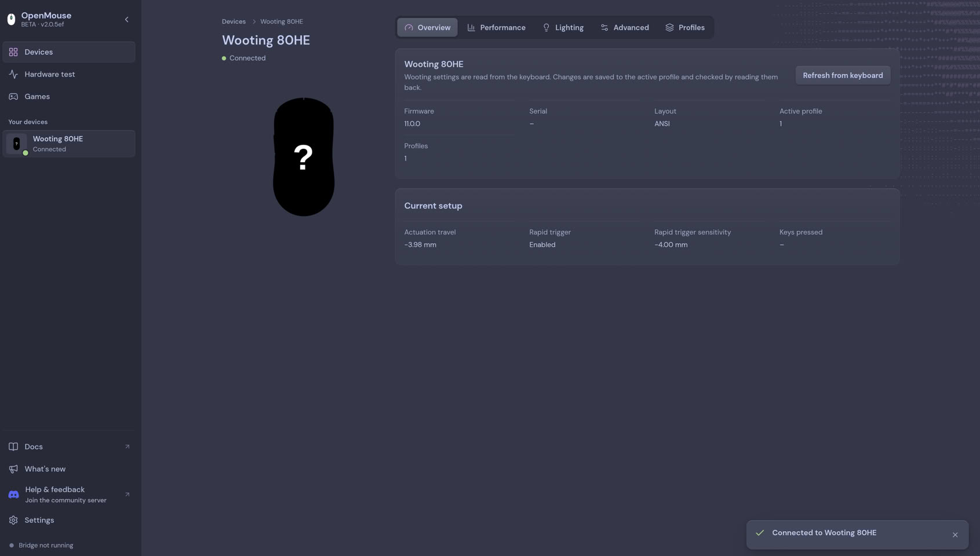Click the green Connected status under title
Image resolution: width=980 pixels, height=556 pixels.
[x=243, y=58]
